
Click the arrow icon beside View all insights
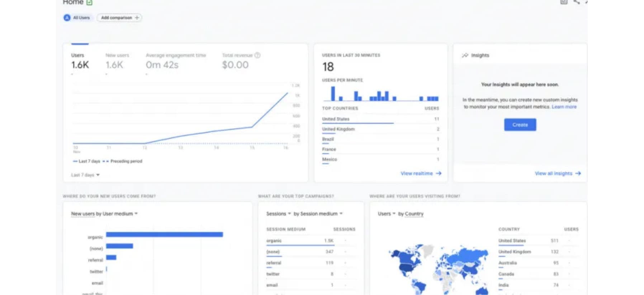point(578,173)
